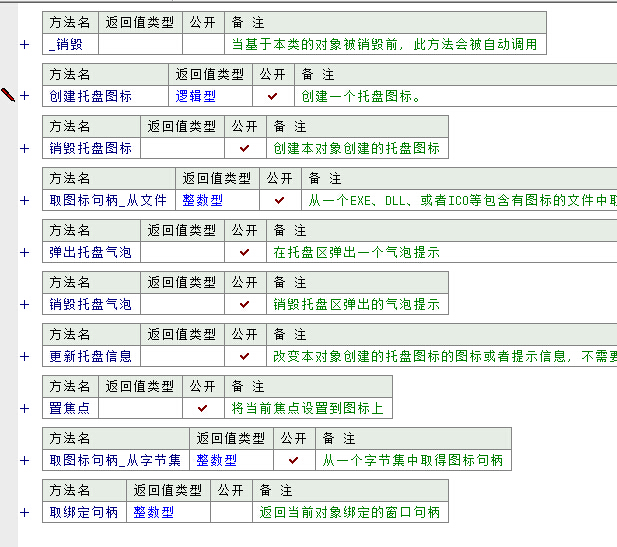The image size is (617, 547).
Task: Toggle public checkmark for 取图标句柄_从字节集
Action: tap(294, 460)
